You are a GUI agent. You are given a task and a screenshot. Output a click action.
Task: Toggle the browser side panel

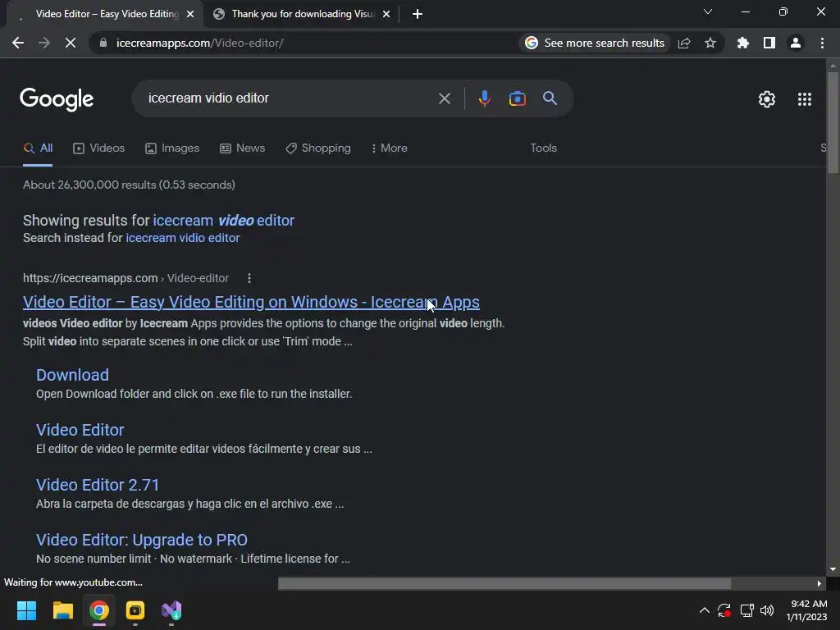click(769, 43)
